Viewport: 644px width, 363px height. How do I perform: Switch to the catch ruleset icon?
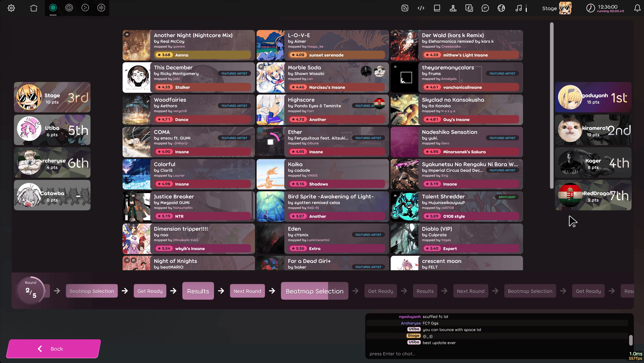tap(85, 8)
